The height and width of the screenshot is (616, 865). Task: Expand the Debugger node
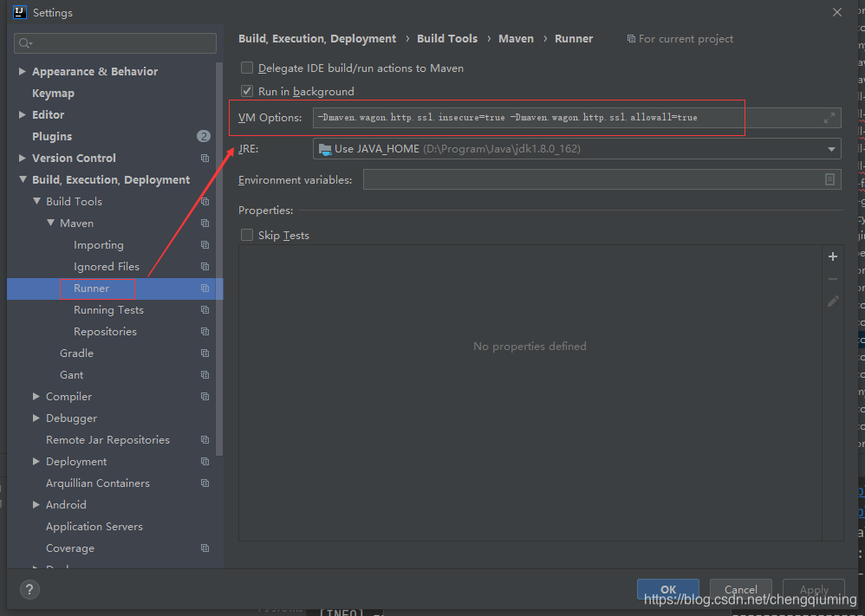36,418
